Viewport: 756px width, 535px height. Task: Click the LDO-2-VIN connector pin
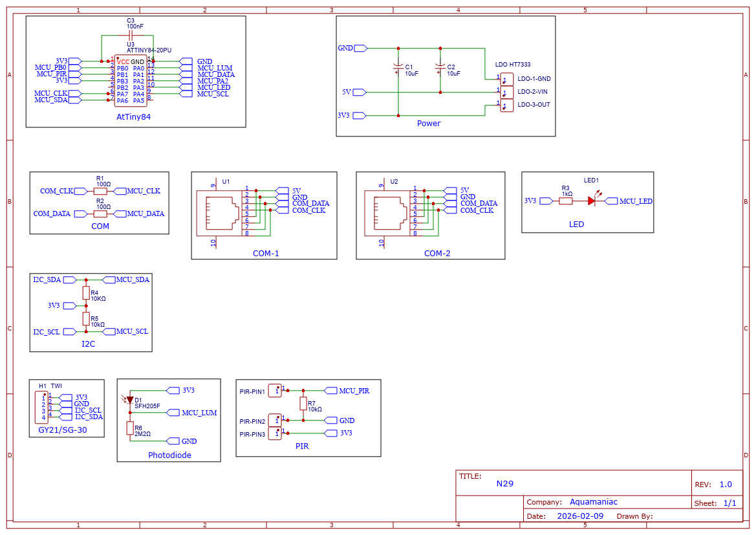pos(506,92)
